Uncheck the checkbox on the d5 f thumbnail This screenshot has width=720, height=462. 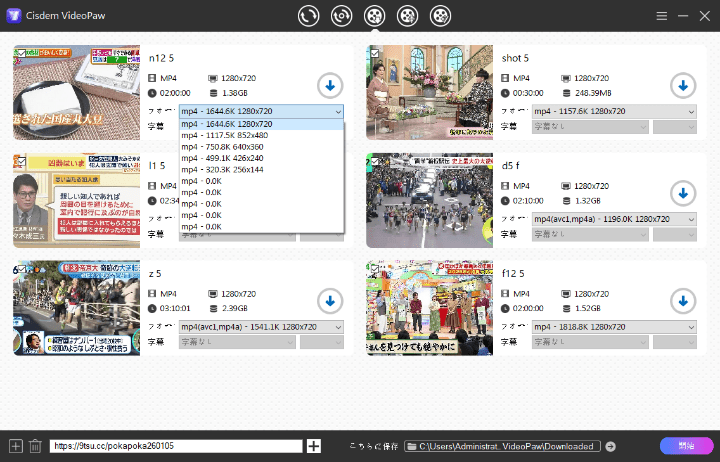coord(373,160)
